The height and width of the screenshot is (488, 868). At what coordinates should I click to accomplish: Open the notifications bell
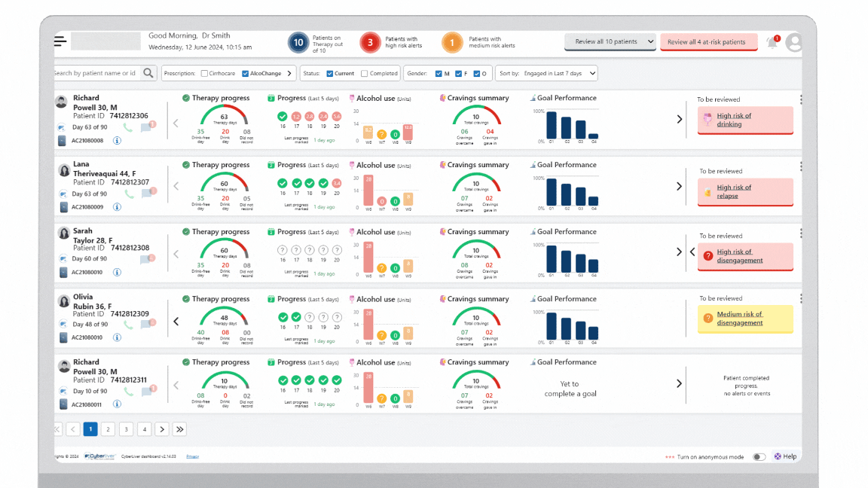[x=772, y=43]
